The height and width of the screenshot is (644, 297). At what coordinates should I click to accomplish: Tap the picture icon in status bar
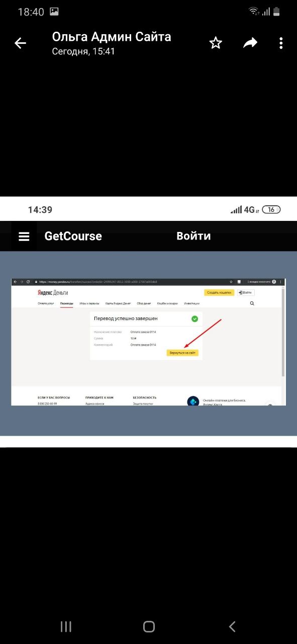click(x=54, y=12)
